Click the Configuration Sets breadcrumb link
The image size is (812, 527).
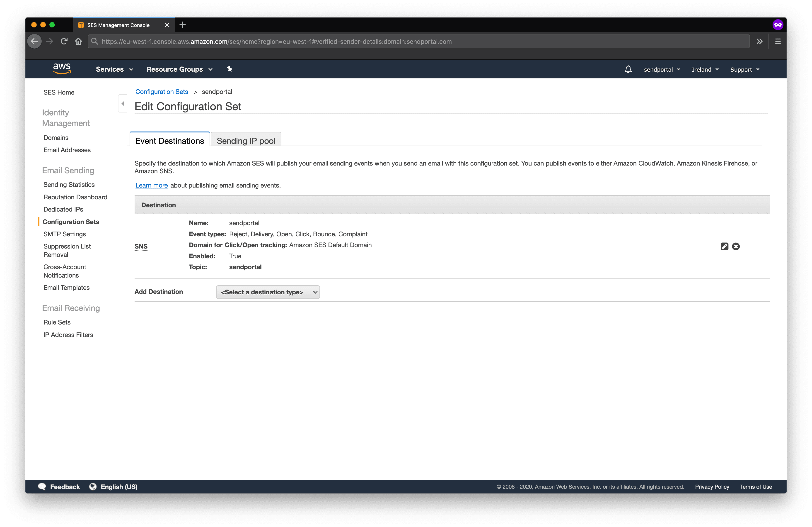(x=162, y=92)
